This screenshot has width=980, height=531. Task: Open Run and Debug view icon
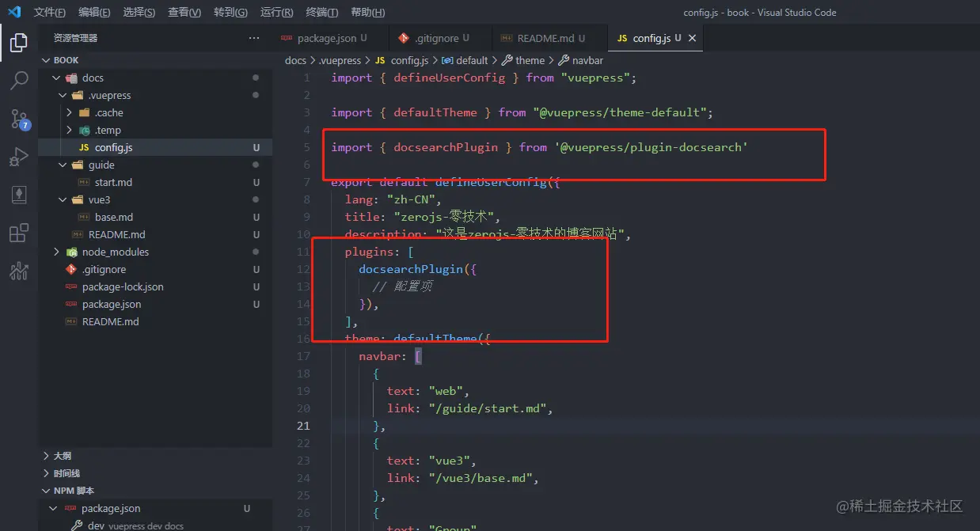(19, 157)
